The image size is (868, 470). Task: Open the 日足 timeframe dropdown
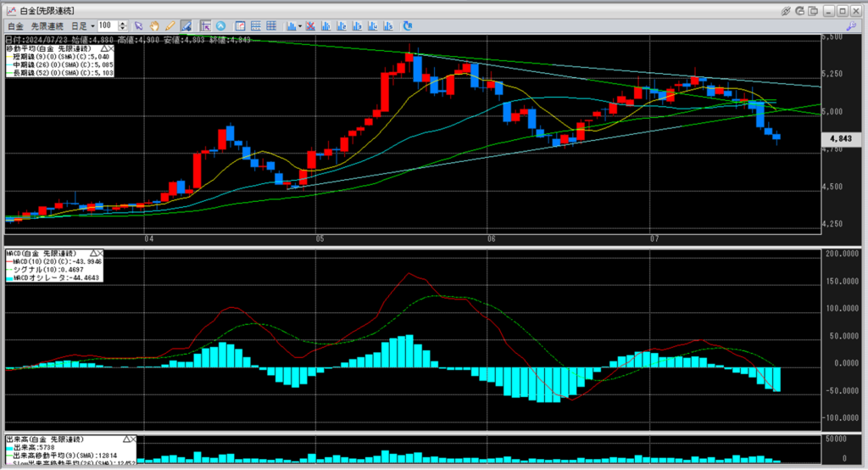pyautogui.click(x=82, y=26)
